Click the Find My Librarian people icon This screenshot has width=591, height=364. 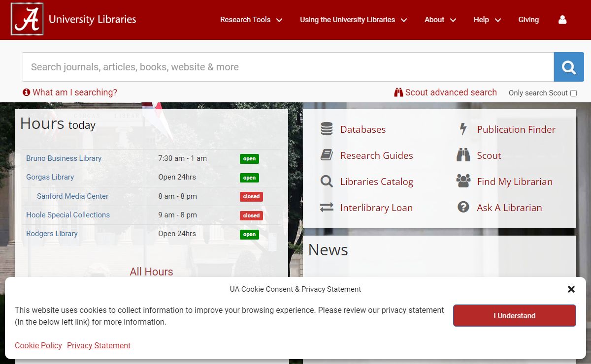463,182
